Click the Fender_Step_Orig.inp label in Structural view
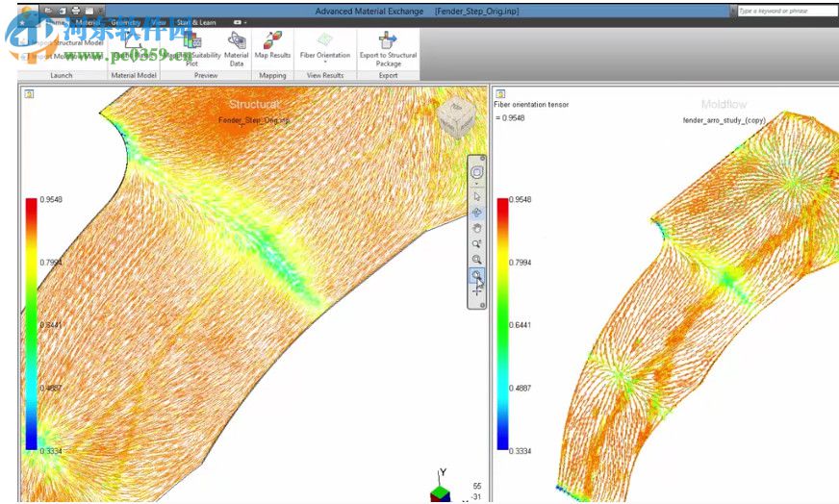Screen dimensions: 839x504 [x=254, y=120]
